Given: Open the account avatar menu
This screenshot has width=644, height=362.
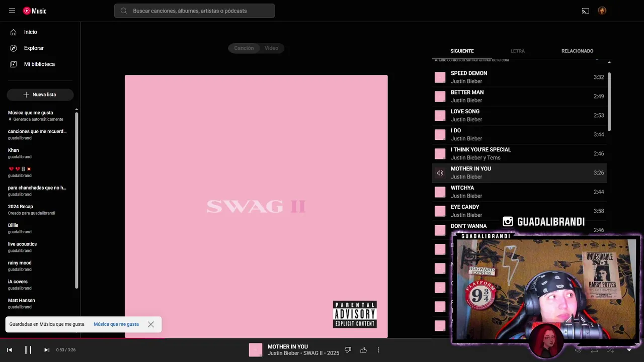Looking at the screenshot, I should pos(602,11).
